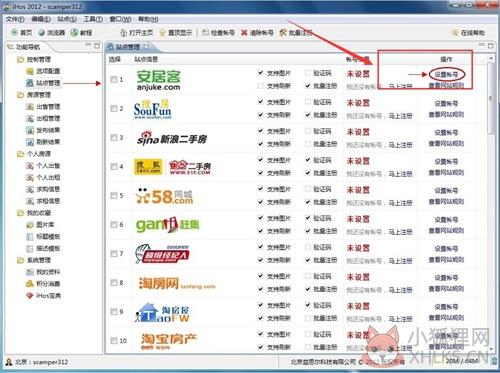Open the 编辑 menu

point(41,19)
